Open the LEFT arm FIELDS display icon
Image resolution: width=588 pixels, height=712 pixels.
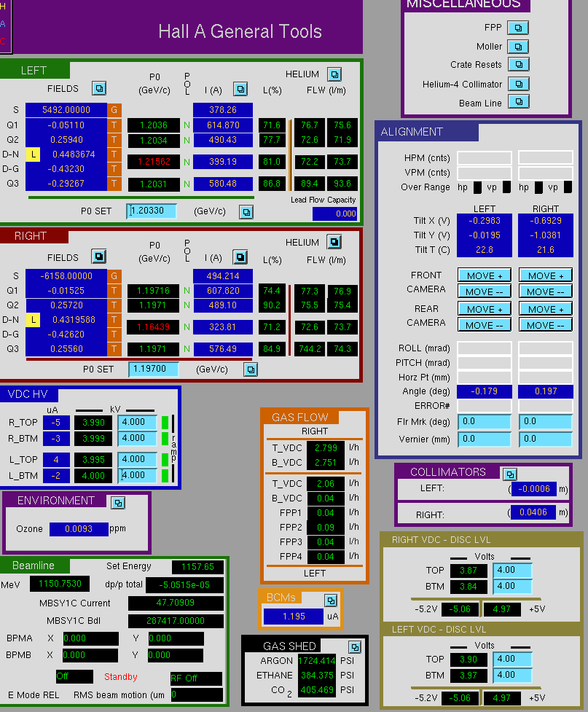[99, 88]
